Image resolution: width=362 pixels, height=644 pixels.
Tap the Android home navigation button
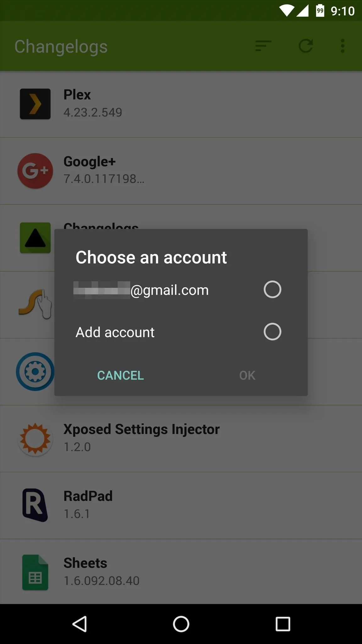181,624
